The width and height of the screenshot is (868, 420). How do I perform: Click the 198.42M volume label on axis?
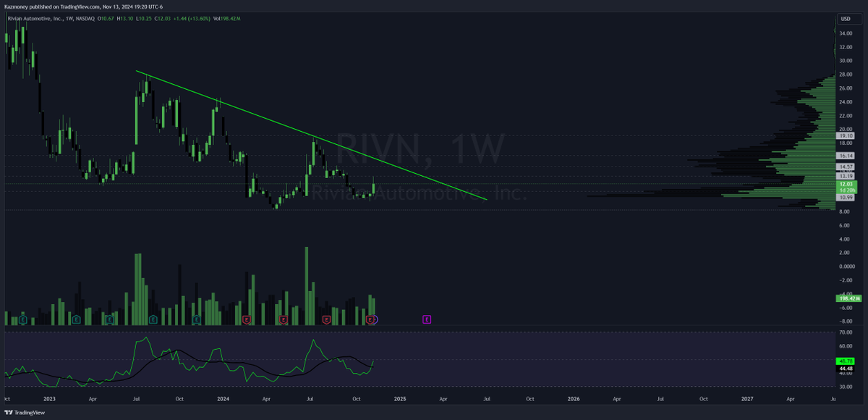click(848, 298)
